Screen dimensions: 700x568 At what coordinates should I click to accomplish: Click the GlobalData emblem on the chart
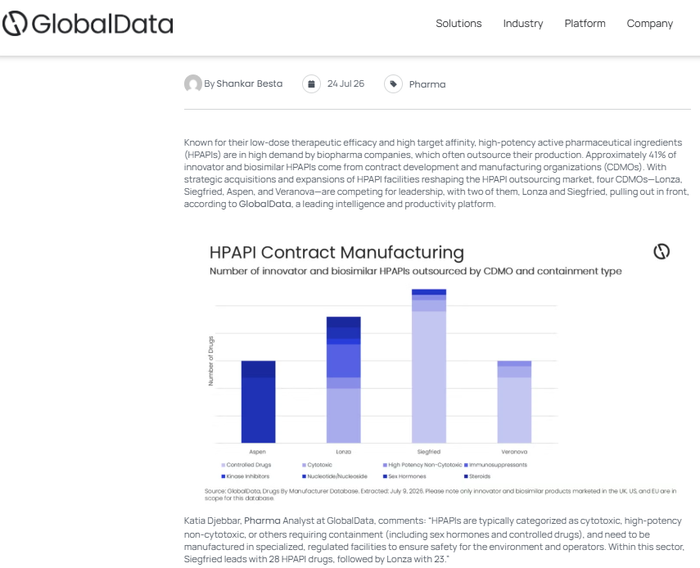tap(662, 251)
